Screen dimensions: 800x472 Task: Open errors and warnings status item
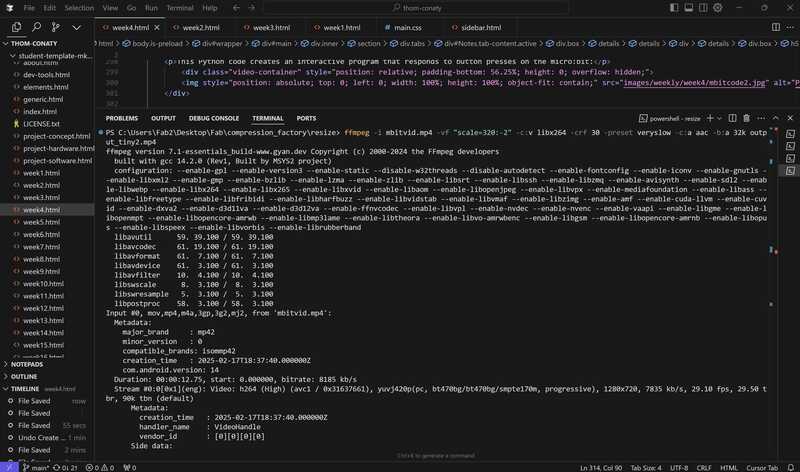(x=100, y=467)
